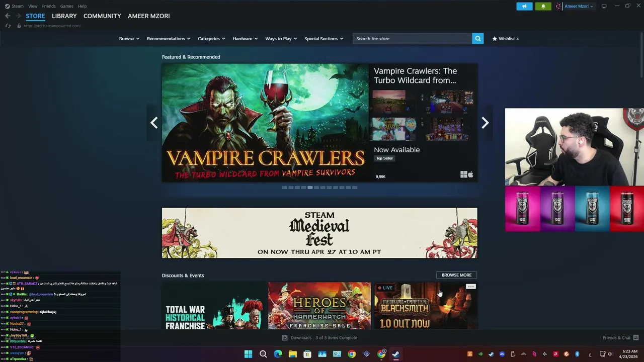Viewport: 644px width, 362px height.
Task: Click the Downloads status icon
Action: (x=285, y=338)
